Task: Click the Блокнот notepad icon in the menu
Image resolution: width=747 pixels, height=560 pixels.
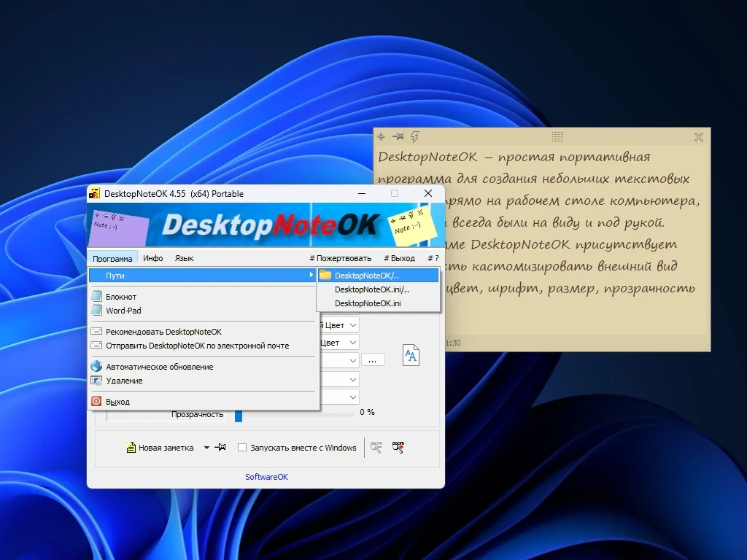Action: tap(97, 296)
